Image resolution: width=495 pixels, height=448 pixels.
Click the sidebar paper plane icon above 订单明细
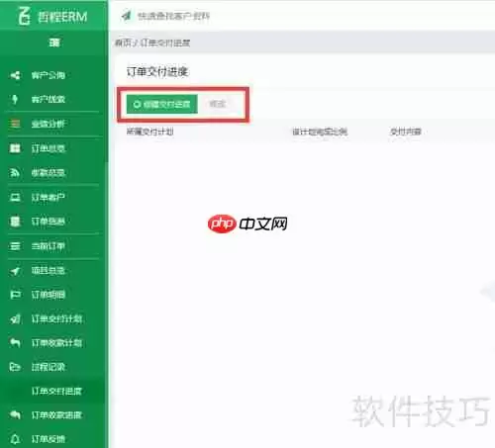click(15, 271)
